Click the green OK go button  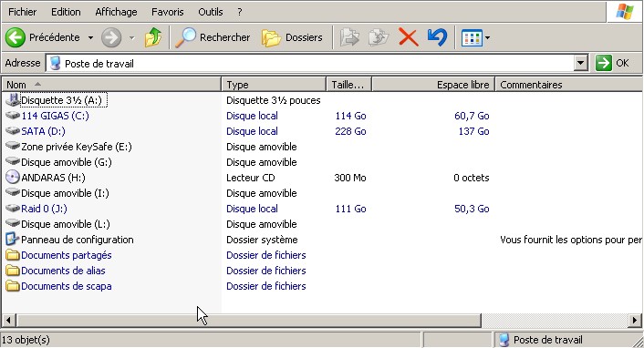612,63
